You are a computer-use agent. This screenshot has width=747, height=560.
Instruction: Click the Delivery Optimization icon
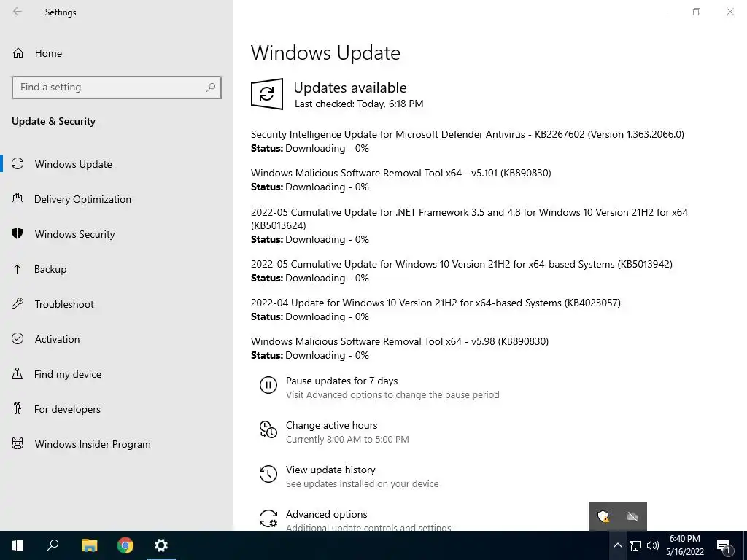point(18,198)
